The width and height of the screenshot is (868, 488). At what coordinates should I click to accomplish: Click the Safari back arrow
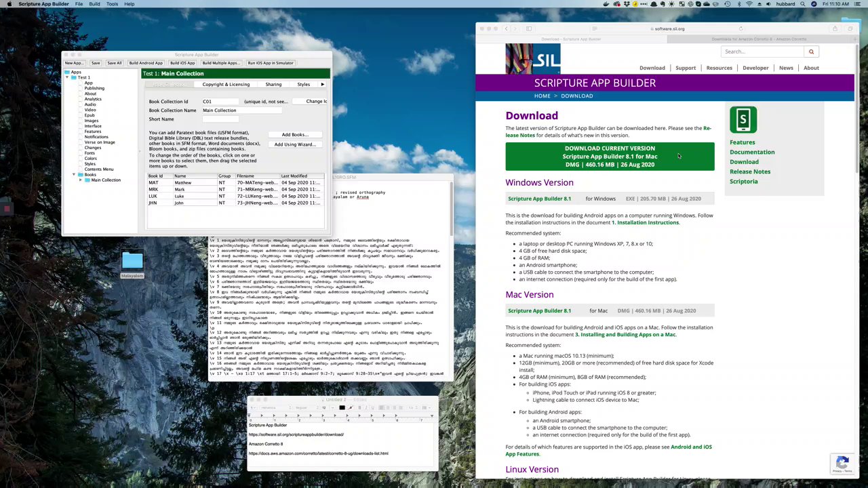click(x=505, y=28)
